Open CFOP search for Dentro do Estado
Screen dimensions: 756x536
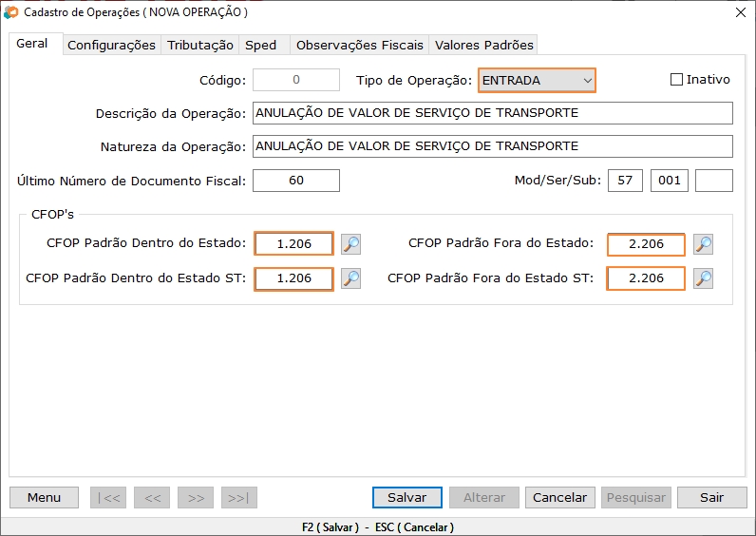click(351, 244)
